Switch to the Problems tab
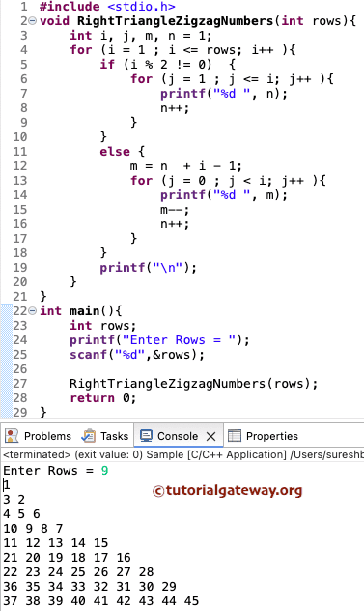The height and width of the screenshot is (611, 364). tap(39, 436)
